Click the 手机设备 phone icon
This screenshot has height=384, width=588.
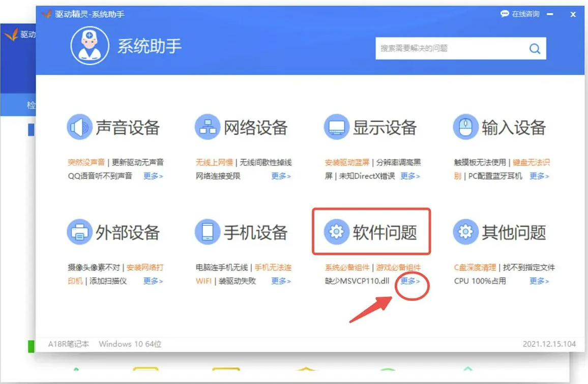point(208,232)
